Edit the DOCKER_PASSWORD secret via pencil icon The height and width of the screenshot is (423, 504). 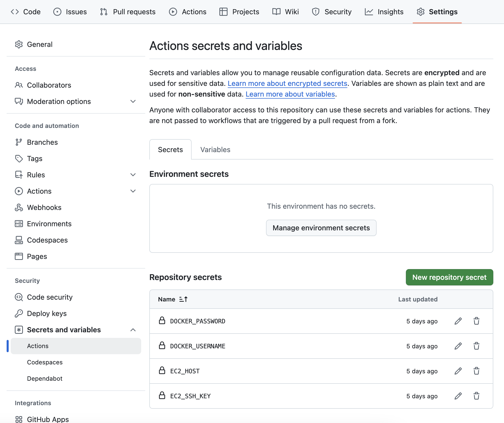coord(458,321)
